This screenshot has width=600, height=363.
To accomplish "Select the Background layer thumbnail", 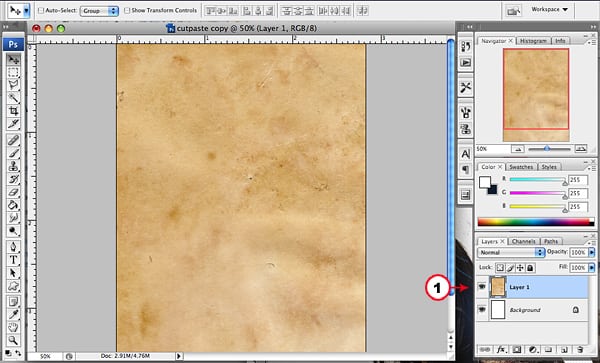I will click(498, 310).
